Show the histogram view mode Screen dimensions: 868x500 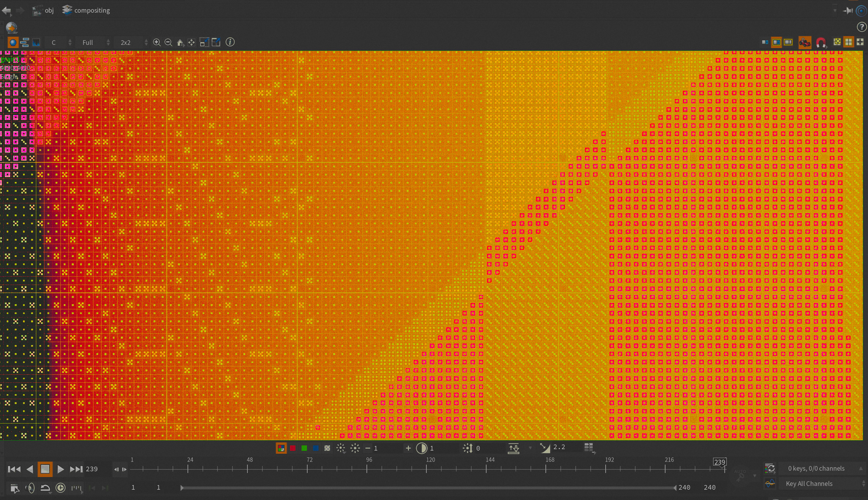pos(36,42)
